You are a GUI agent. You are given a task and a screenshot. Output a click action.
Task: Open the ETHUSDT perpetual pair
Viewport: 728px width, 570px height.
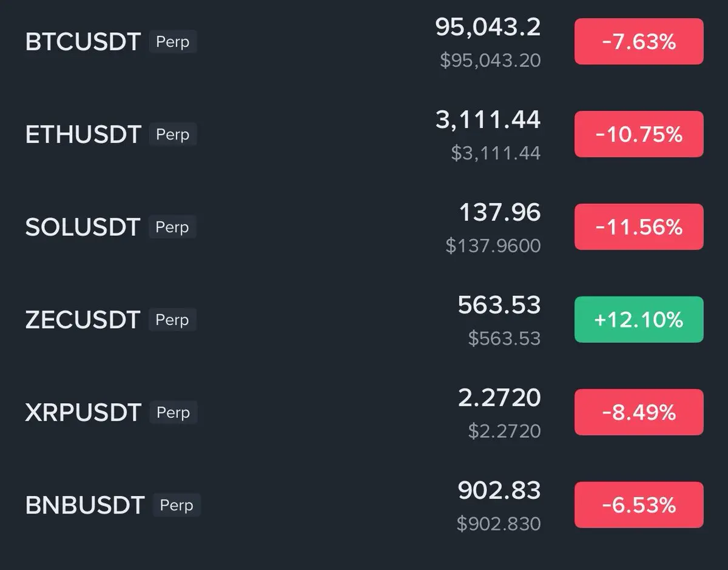coord(83,135)
